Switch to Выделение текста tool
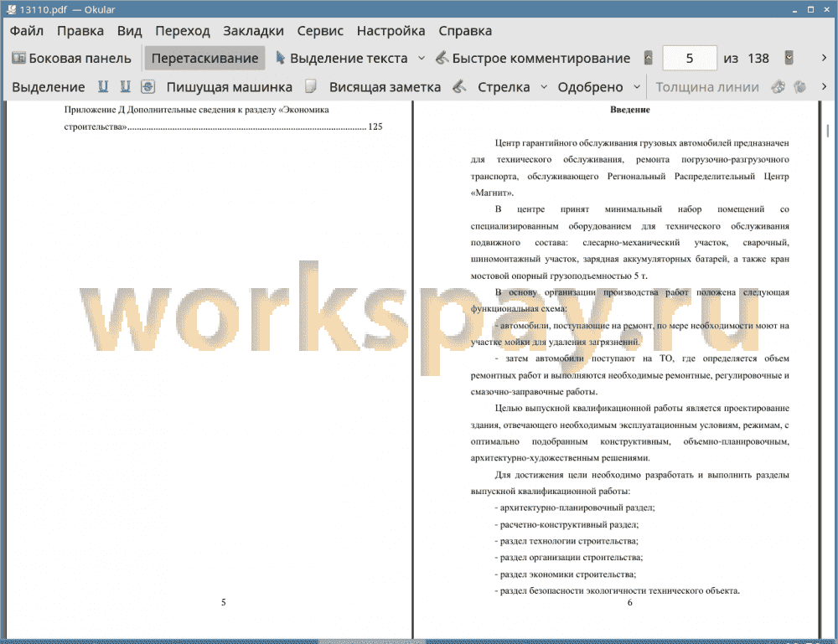Screen dimensions: 838x644 [342, 59]
